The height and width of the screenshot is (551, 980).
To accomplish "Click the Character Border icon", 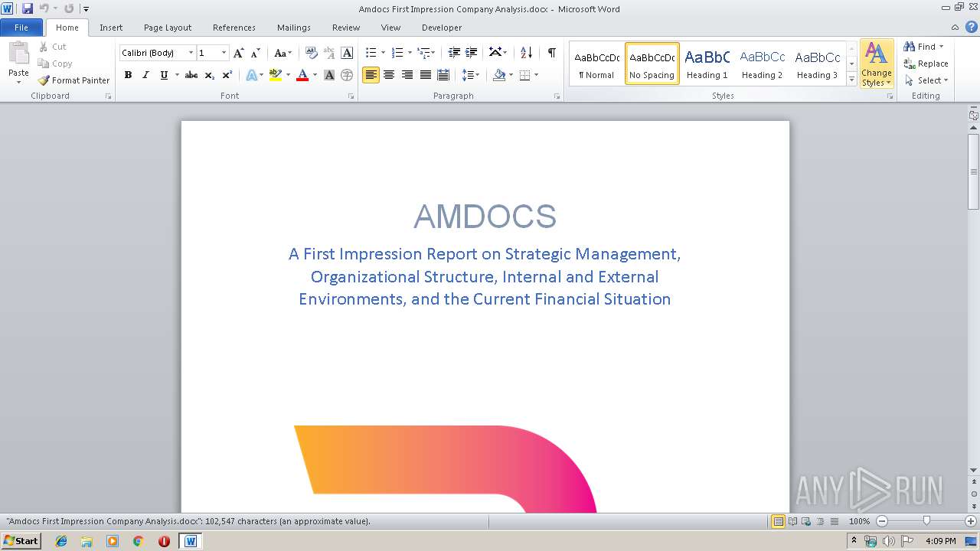I will click(347, 53).
